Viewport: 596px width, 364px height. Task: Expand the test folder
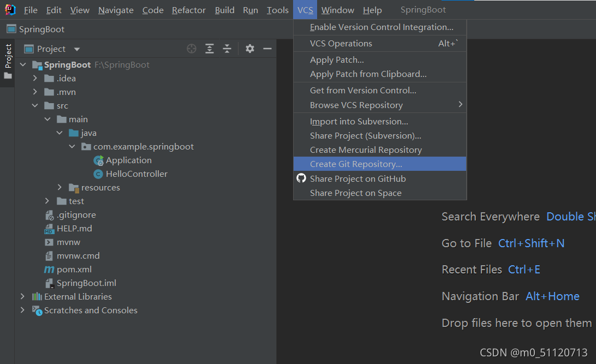click(47, 201)
